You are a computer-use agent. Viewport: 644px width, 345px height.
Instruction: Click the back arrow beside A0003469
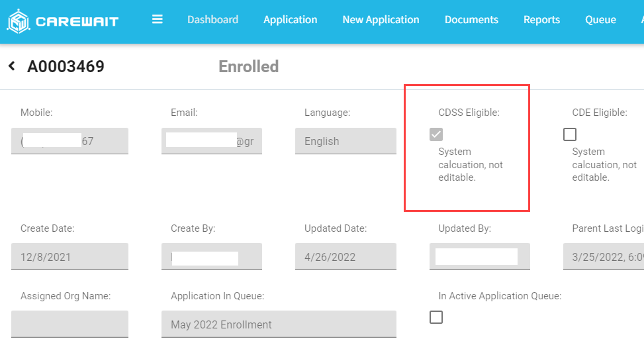(11, 66)
